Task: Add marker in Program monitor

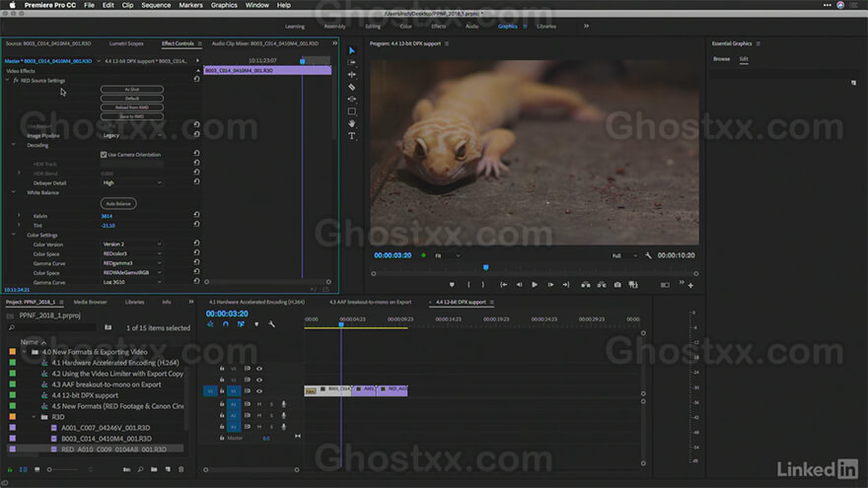Action: click(452, 284)
